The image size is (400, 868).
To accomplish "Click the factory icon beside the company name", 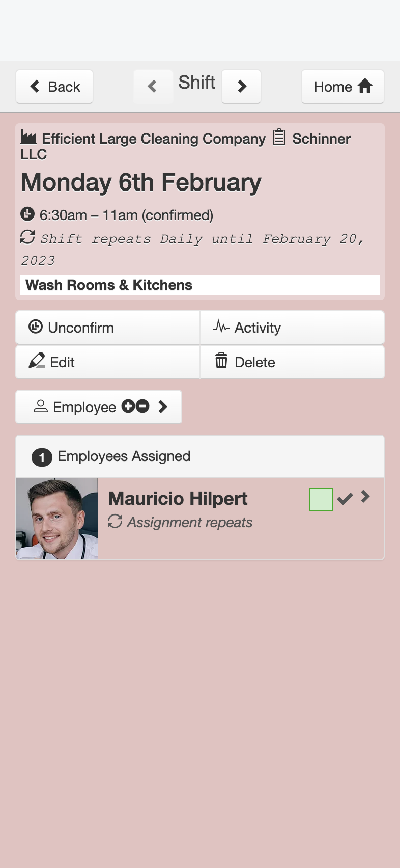I will [x=28, y=137].
